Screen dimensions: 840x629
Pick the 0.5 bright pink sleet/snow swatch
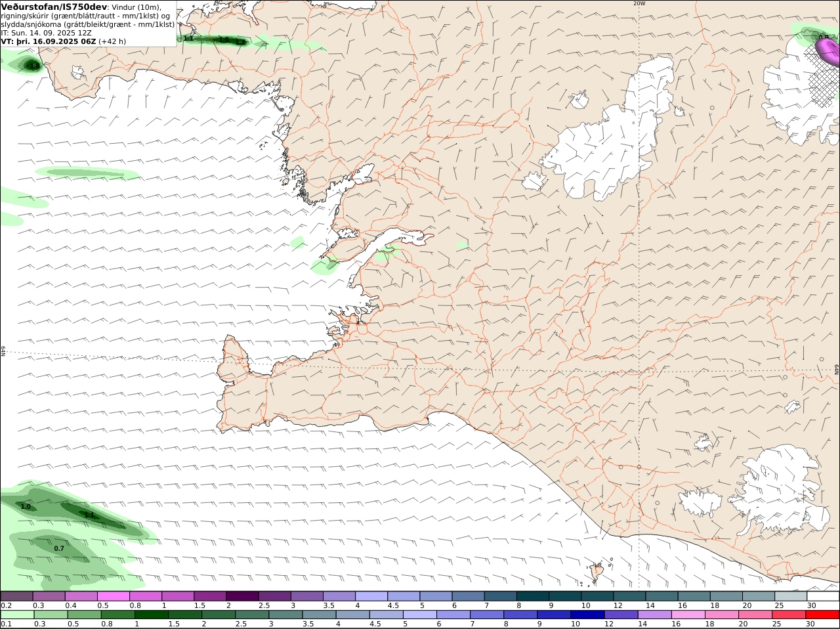(113, 596)
